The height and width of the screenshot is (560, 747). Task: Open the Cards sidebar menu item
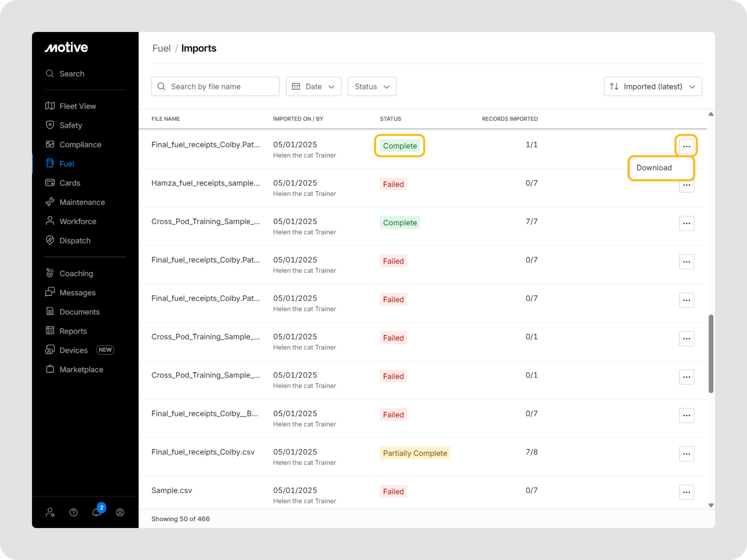pyautogui.click(x=70, y=183)
